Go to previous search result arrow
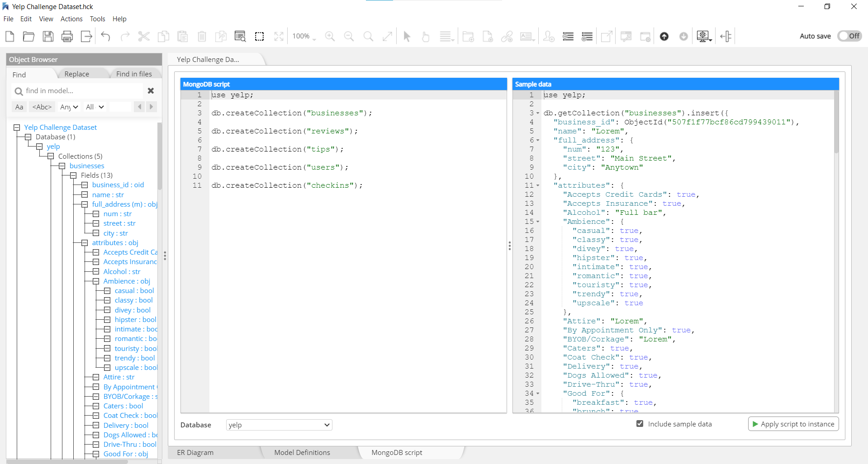 pyautogui.click(x=139, y=107)
